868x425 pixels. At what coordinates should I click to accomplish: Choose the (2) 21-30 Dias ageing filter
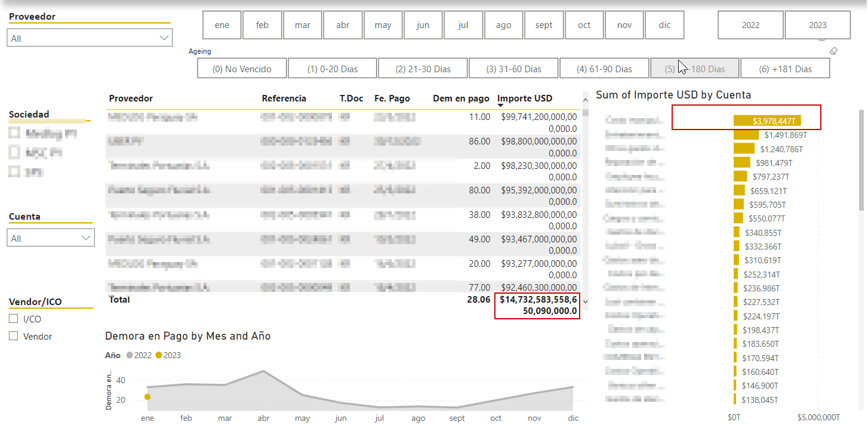click(x=423, y=69)
